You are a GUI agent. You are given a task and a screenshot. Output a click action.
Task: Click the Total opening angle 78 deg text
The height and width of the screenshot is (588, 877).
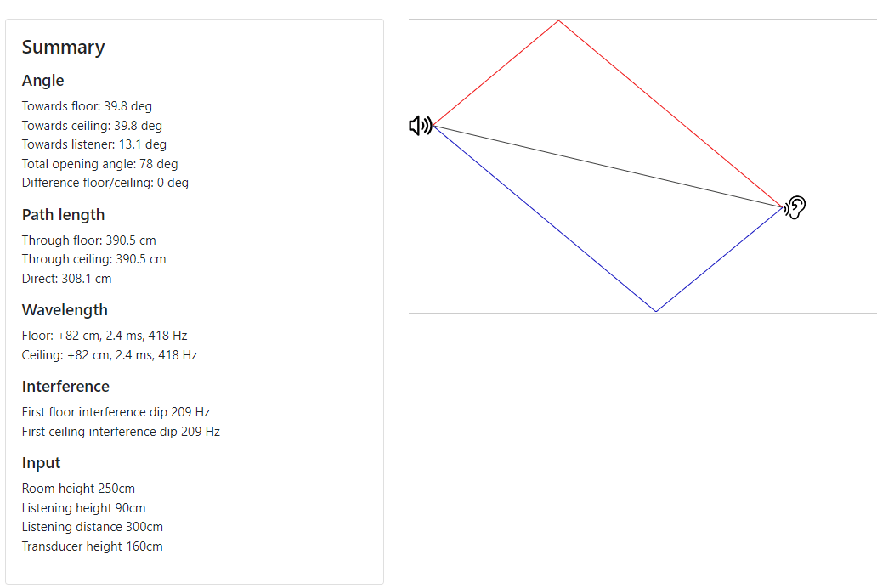(99, 164)
